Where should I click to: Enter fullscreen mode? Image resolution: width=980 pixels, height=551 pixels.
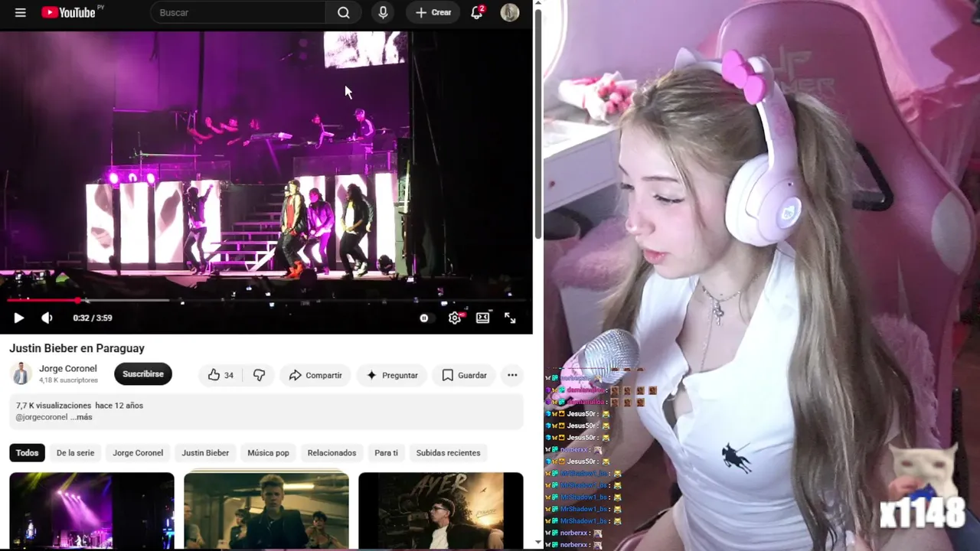click(x=510, y=318)
